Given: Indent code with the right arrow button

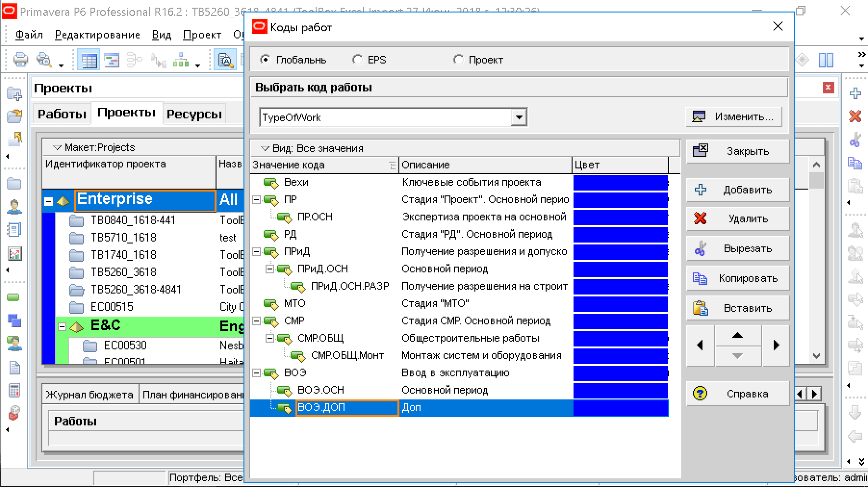Looking at the screenshot, I should (776, 345).
